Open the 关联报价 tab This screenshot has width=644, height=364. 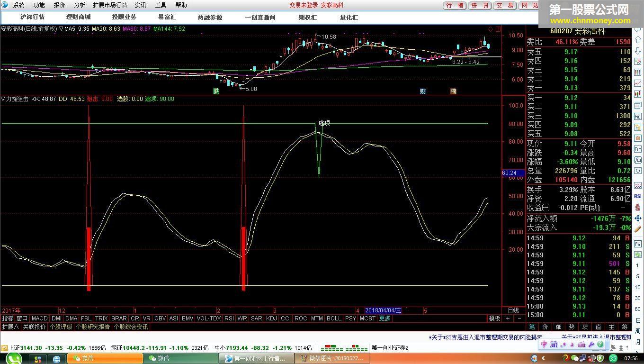pyautogui.click(x=35, y=327)
